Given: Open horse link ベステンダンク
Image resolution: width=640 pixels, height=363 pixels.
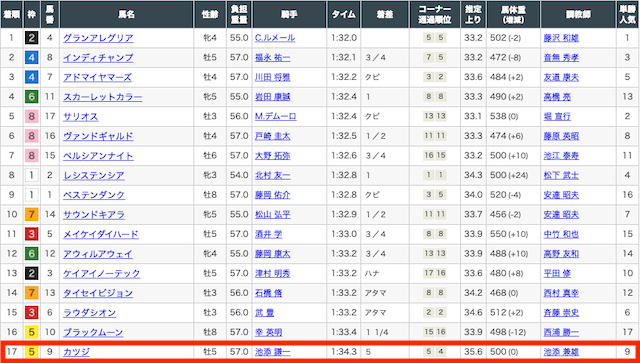Looking at the screenshot, I should (x=93, y=195).
